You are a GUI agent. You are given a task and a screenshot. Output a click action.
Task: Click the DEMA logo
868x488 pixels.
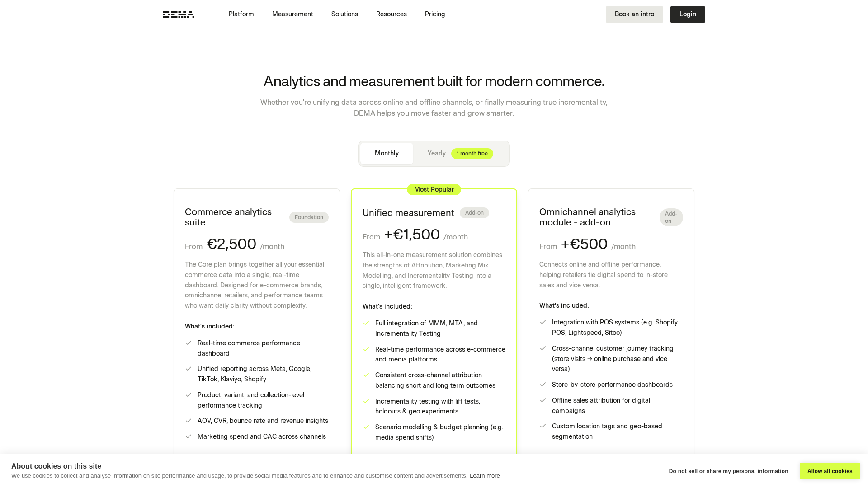coord(179,14)
